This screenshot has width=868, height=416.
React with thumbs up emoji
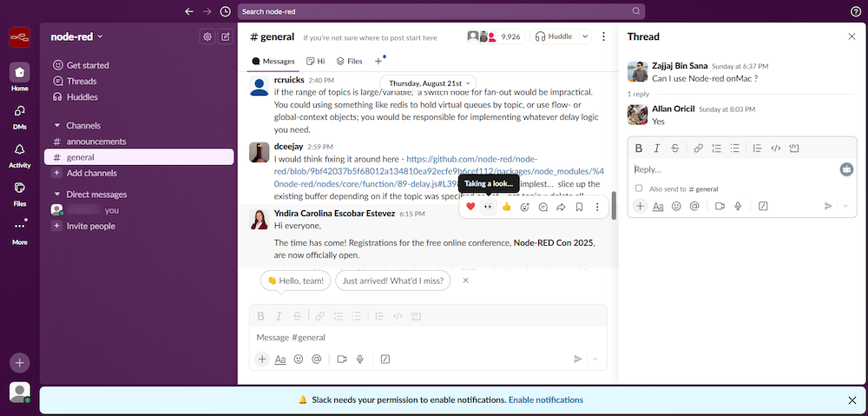coord(507,207)
